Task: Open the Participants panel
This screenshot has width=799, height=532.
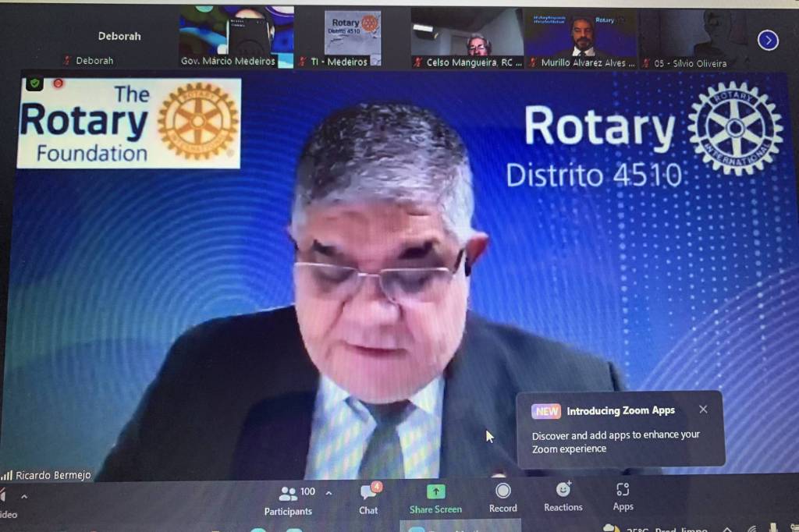Action: tap(288, 499)
